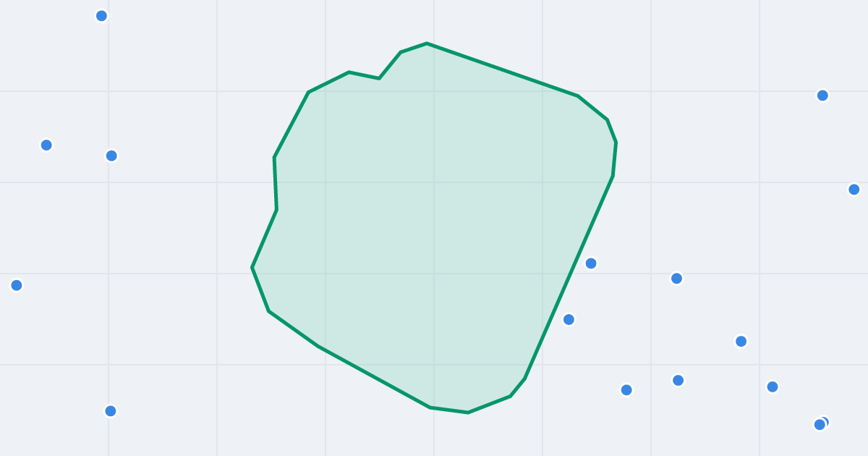This screenshot has width=868, height=456.
Task: Select the topmost blue data point
Action: [x=101, y=16]
